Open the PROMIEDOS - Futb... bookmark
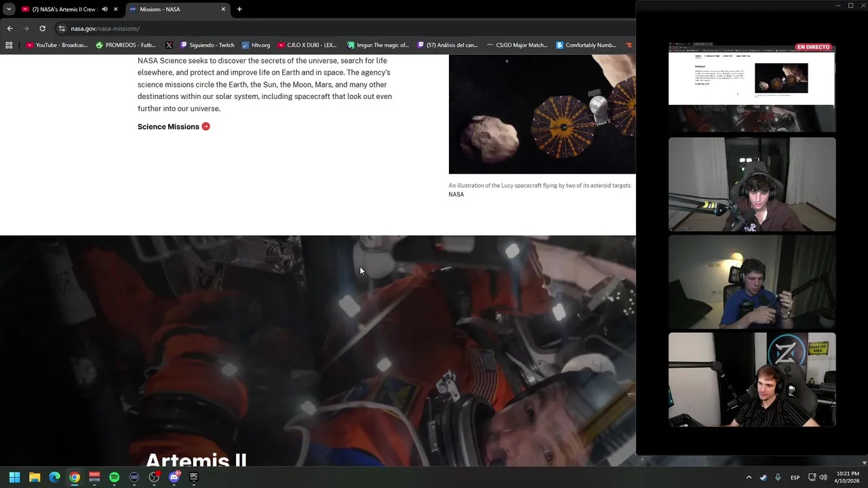Viewport: 868px width, 488px height. [126, 45]
